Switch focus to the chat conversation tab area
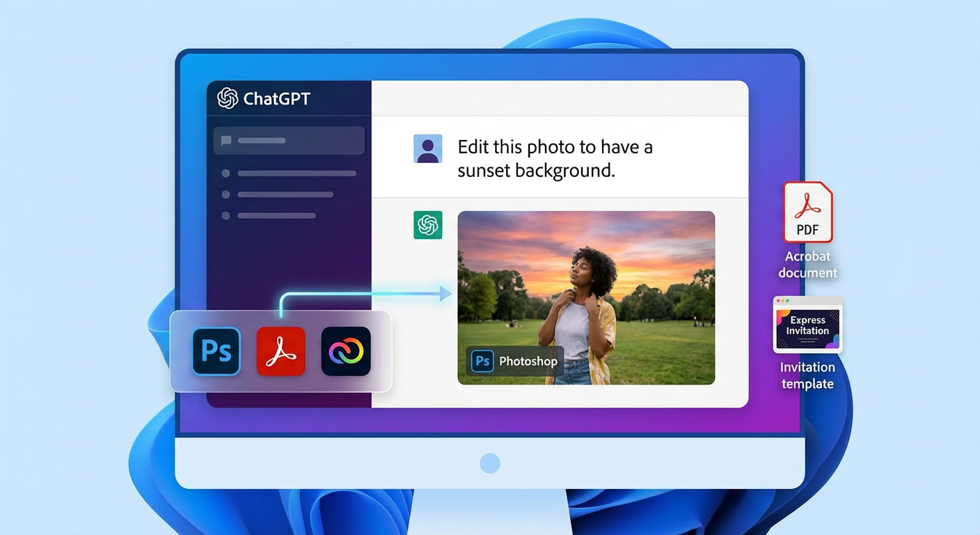980x535 pixels. [557, 98]
